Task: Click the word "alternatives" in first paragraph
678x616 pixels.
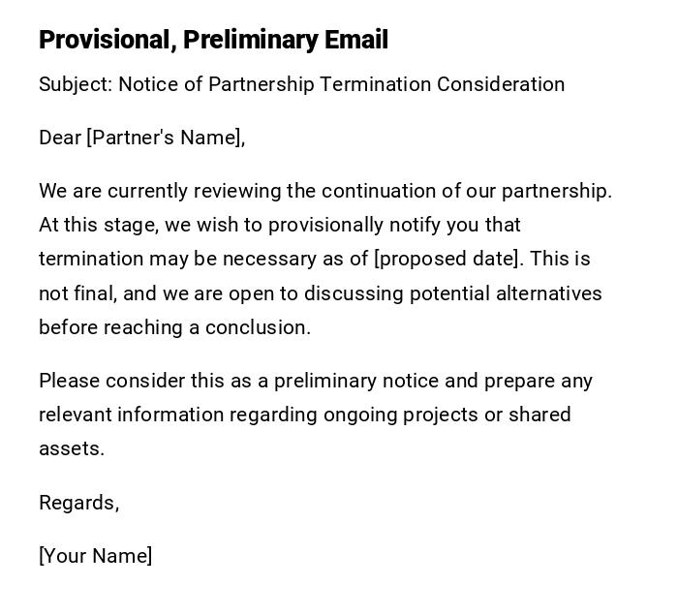Action: click(x=549, y=293)
